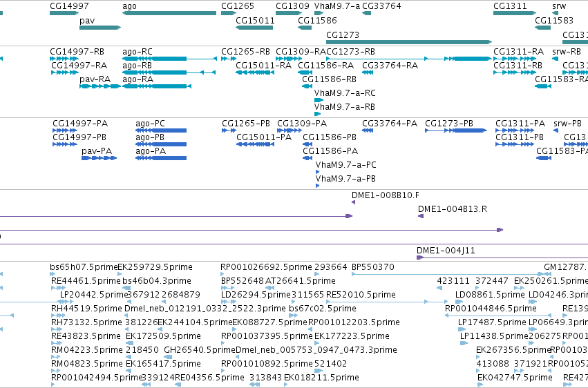Click the CG1273-PB protein glyph
Screen dimensions: 588x388
pyautogui.click(x=456, y=130)
